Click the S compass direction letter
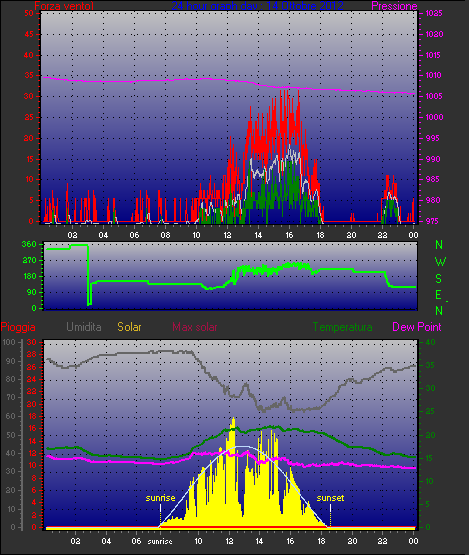This screenshot has width=469, height=555. pos(439,279)
